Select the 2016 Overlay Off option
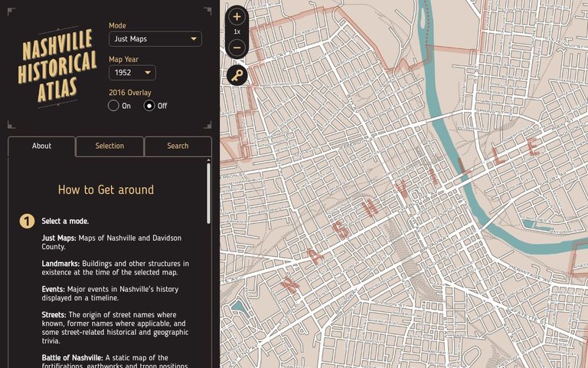 pyautogui.click(x=149, y=106)
